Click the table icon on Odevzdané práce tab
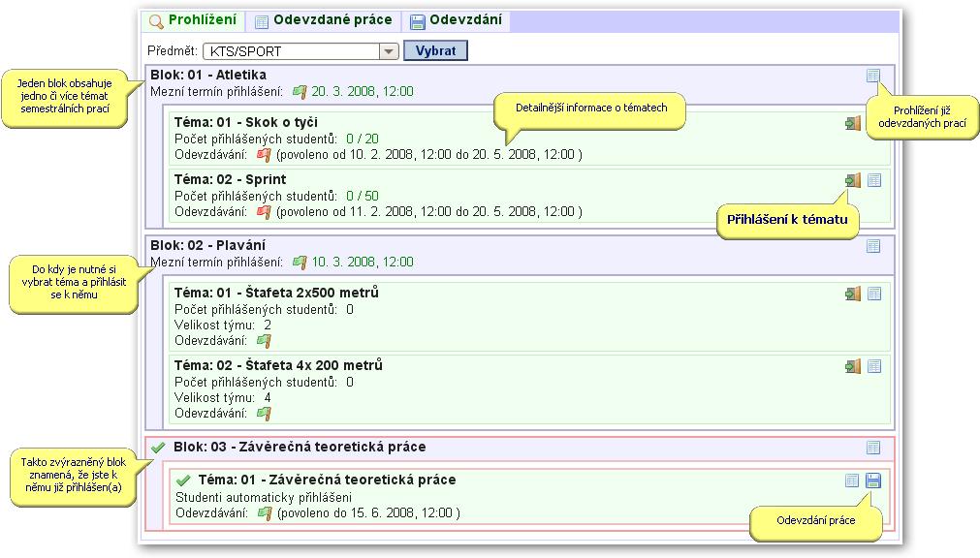 point(262,22)
